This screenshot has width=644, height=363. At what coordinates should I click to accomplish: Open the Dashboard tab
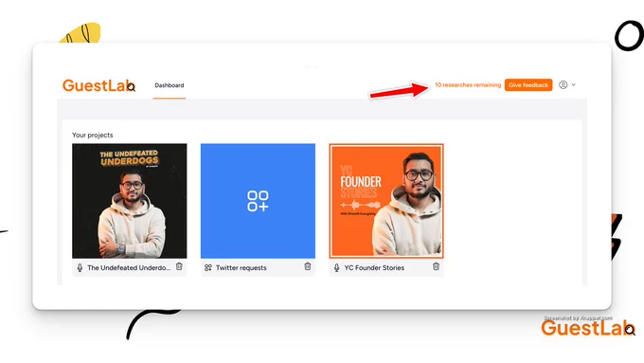(170, 85)
